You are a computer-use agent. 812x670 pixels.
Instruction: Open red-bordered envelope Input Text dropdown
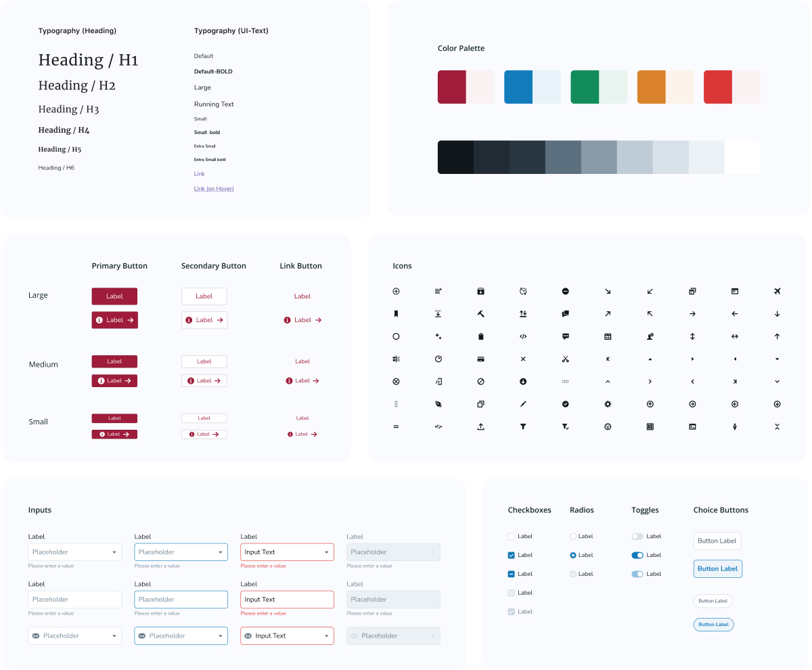[287, 635]
